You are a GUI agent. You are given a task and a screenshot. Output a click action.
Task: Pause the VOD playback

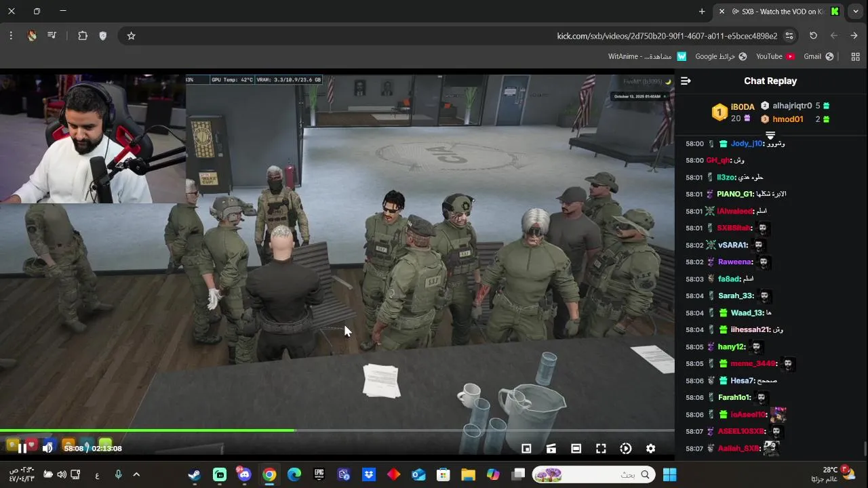[x=22, y=448]
